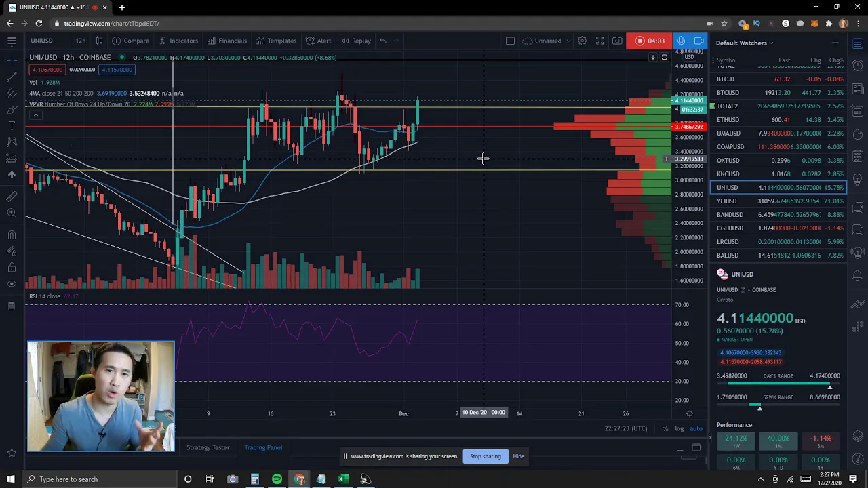
Task: Open Indicators menu
Action: pyautogui.click(x=178, y=41)
